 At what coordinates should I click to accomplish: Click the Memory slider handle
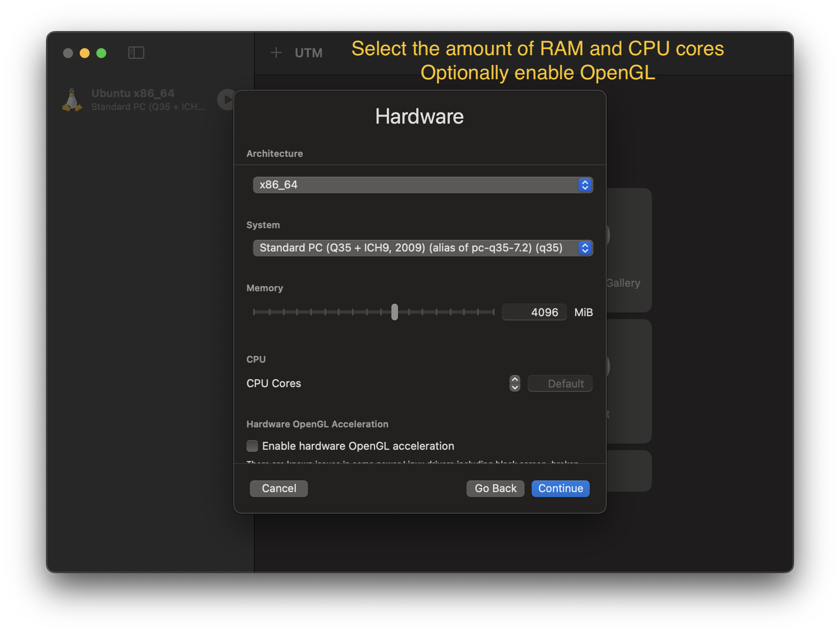tap(395, 312)
